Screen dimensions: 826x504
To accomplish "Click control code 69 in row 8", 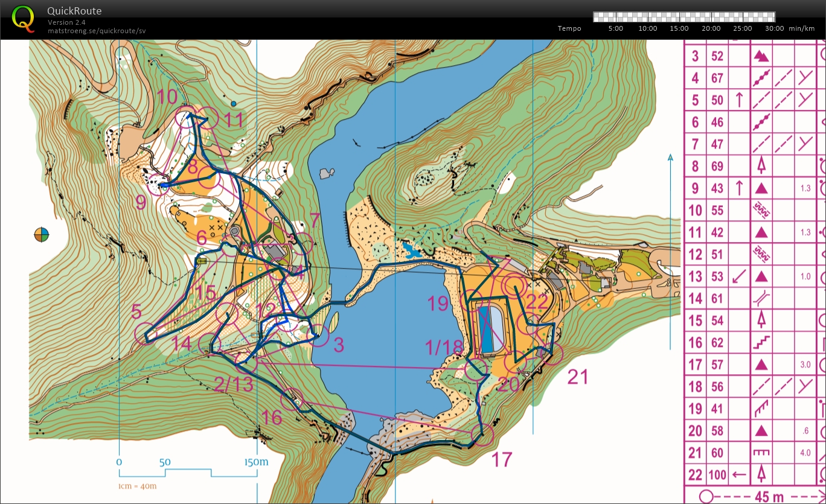I will click(x=717, y=166).
